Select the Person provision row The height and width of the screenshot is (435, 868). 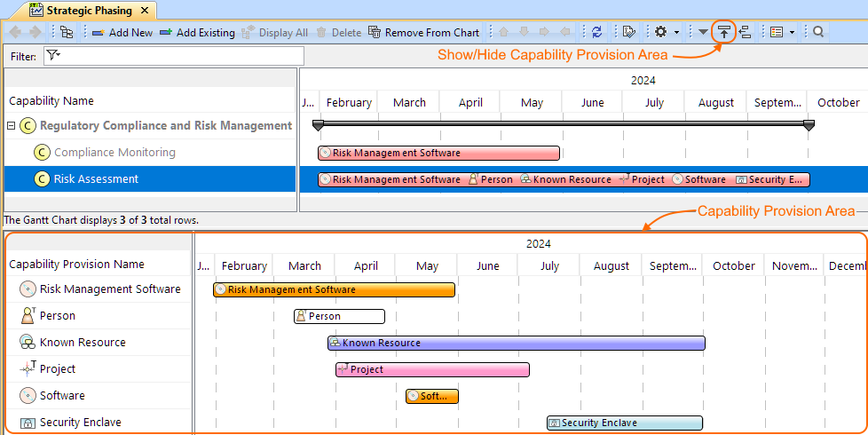(x=98, y=315)
